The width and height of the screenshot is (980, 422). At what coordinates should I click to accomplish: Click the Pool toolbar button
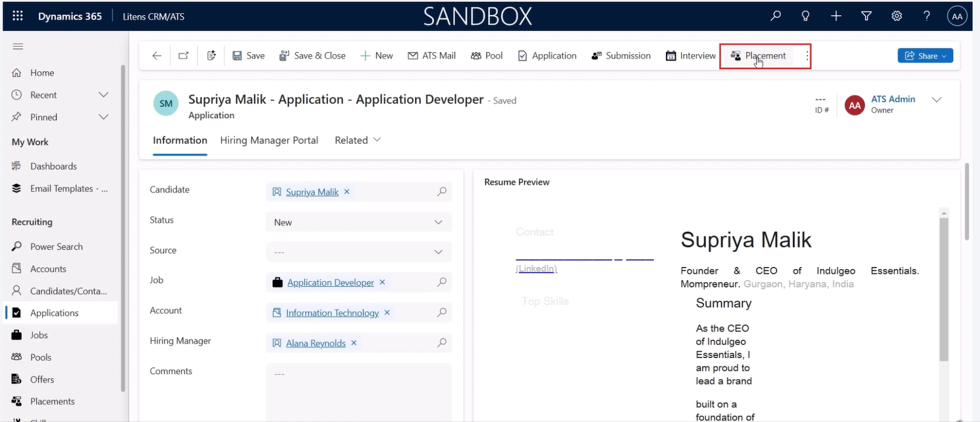point(487,56)
